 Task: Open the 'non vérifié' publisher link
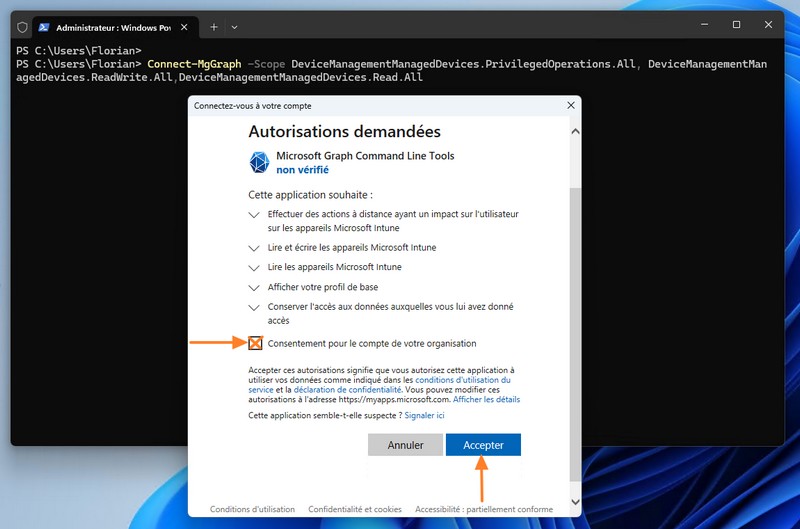pyautogui.click(x=302, y=170)
